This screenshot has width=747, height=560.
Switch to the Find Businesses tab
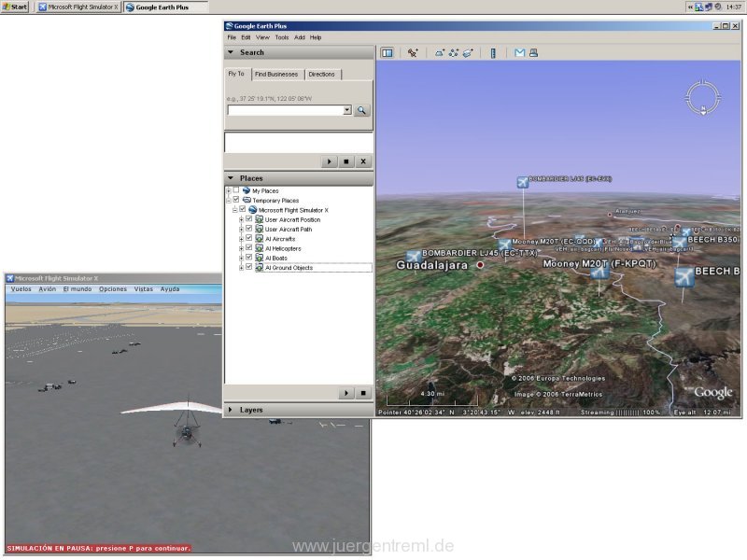coord(276,75)
